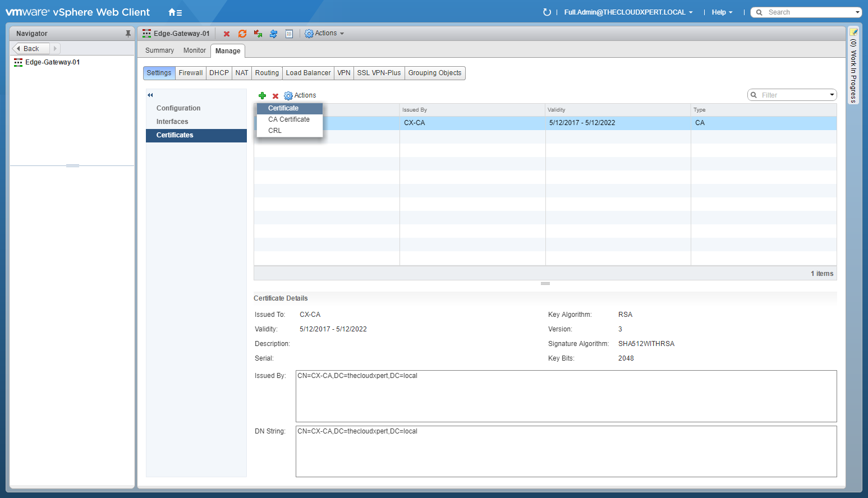Screen dimensions: 868x498
Task: Open the Edge-Gateway-01 Actions dropdown
Action: tap(324, 34)
